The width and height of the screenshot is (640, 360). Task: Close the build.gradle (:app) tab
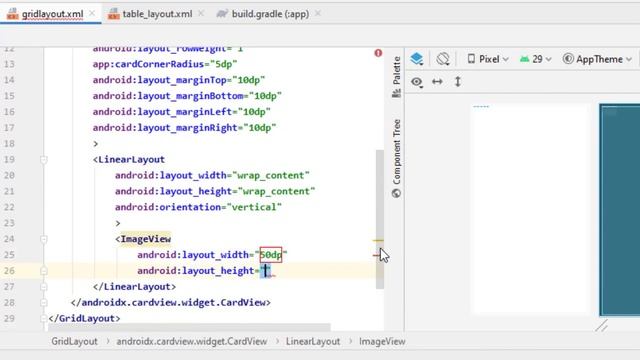click(318, 13)
